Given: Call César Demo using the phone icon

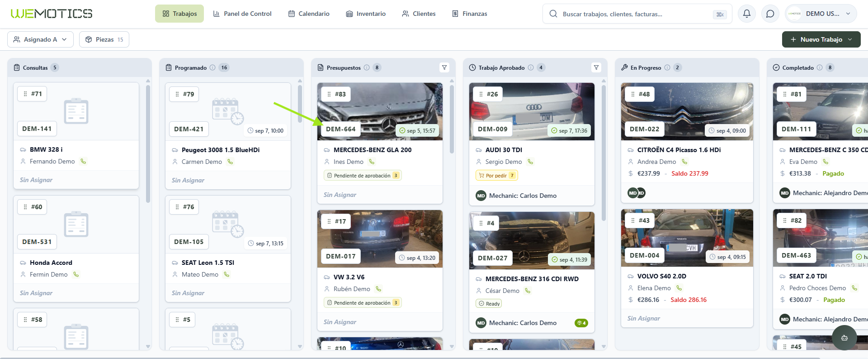Looking at the screenshot, I should pos(528,291).
